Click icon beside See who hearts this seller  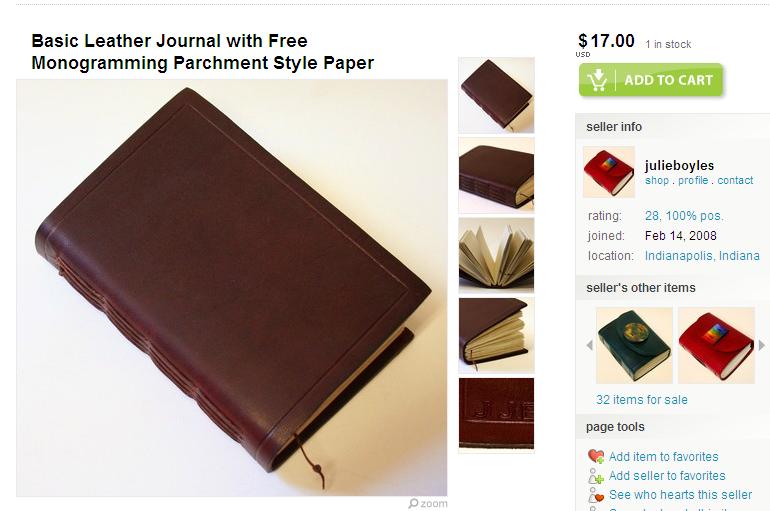[596, 495]
